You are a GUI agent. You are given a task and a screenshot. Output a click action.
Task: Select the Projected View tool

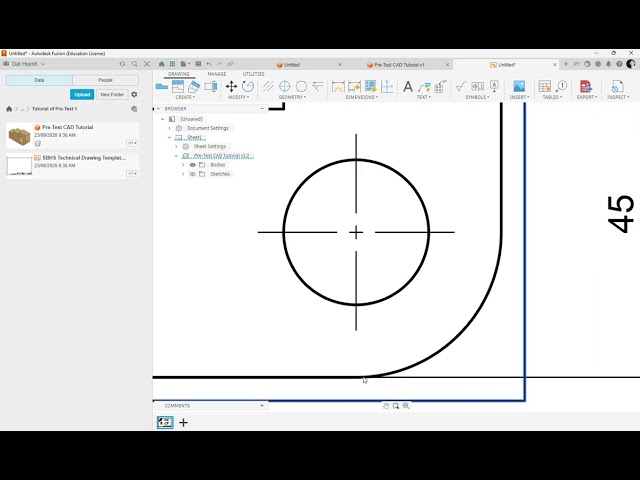point(178,86)
